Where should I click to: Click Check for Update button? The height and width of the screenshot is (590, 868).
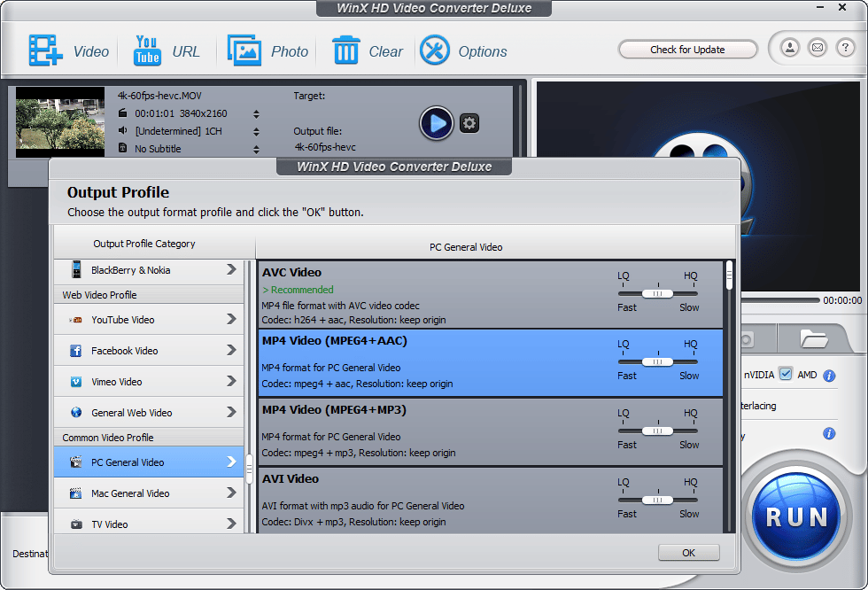pos(687,50)
